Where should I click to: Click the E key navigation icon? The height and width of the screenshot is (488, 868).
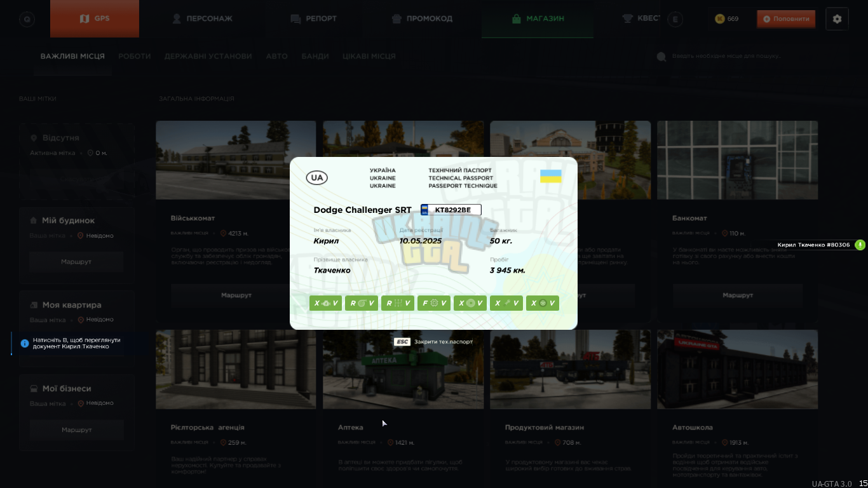click(675, 19)
